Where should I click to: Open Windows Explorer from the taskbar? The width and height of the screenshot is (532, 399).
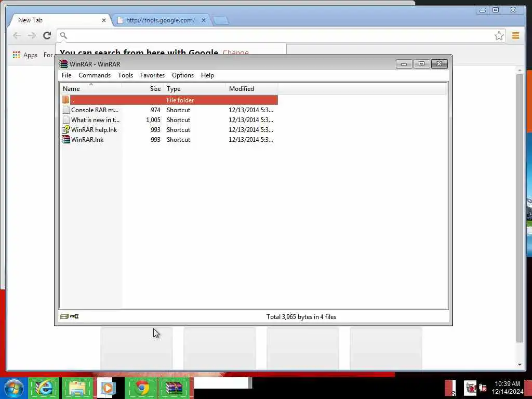tap(77, 388)
